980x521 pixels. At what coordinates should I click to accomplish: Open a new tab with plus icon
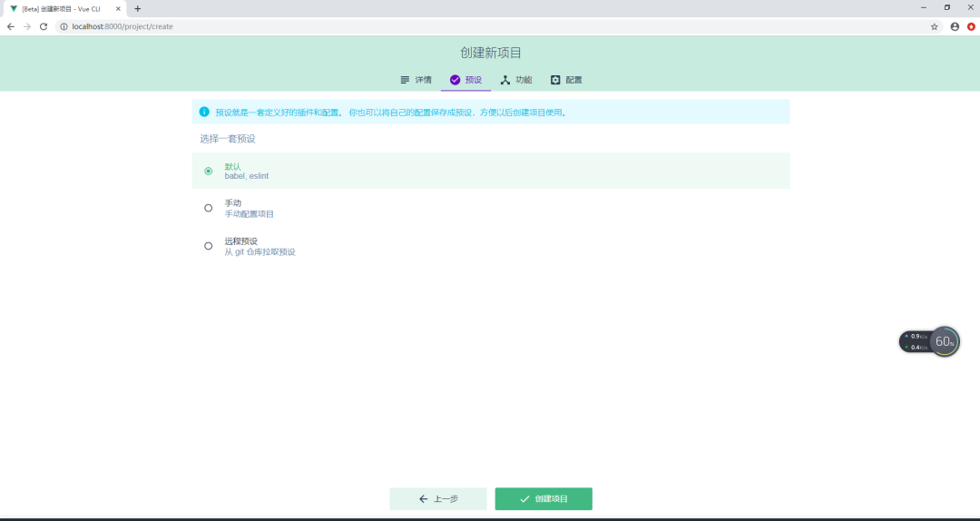coord(138,8)
